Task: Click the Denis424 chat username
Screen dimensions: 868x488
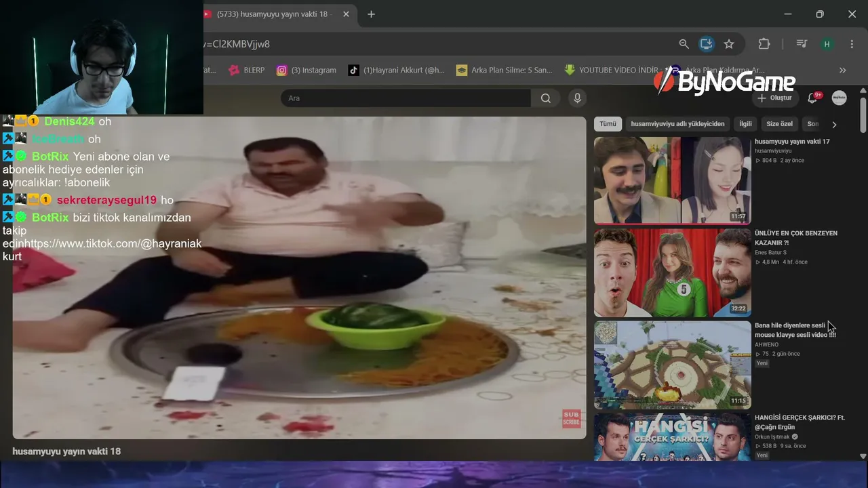Action: tap(69, 122)
